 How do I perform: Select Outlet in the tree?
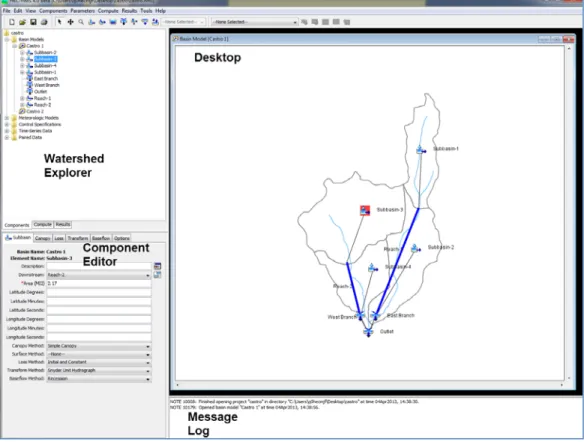(40, 92)
